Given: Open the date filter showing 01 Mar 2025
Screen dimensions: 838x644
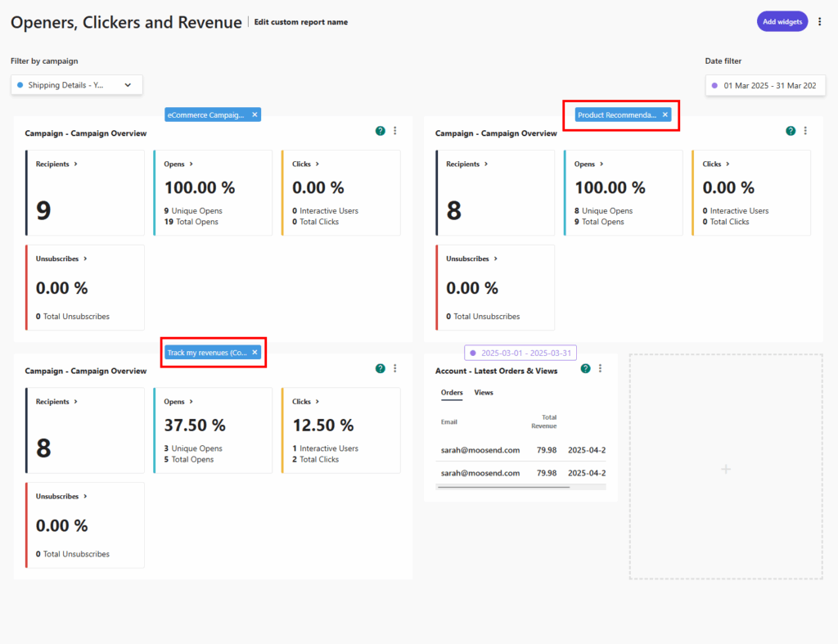Looking at the screenshot, I should coord(764,85).
